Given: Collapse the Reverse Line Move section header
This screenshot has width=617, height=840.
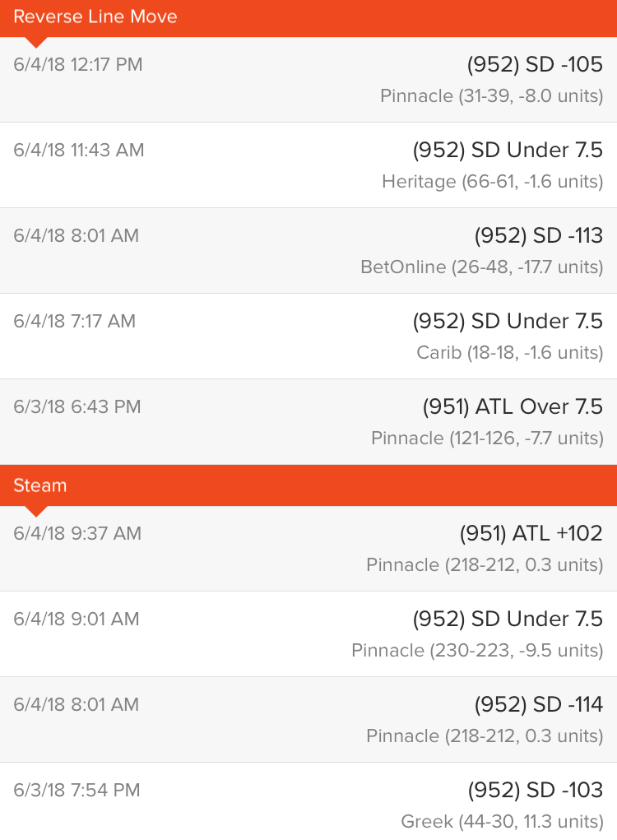Looking at the screenshot, I should pos(308,18).
